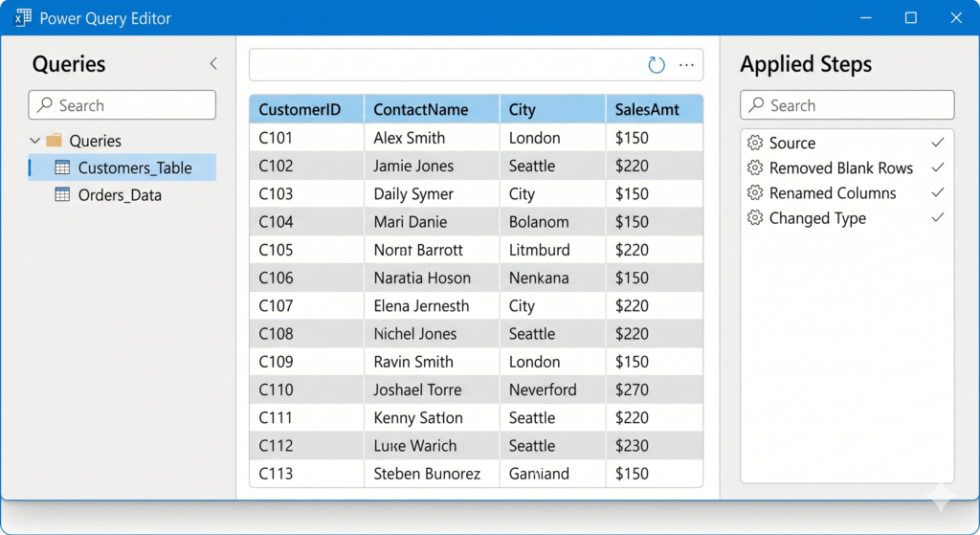Click the Joshael Torre cell

(x=432, y=390)
